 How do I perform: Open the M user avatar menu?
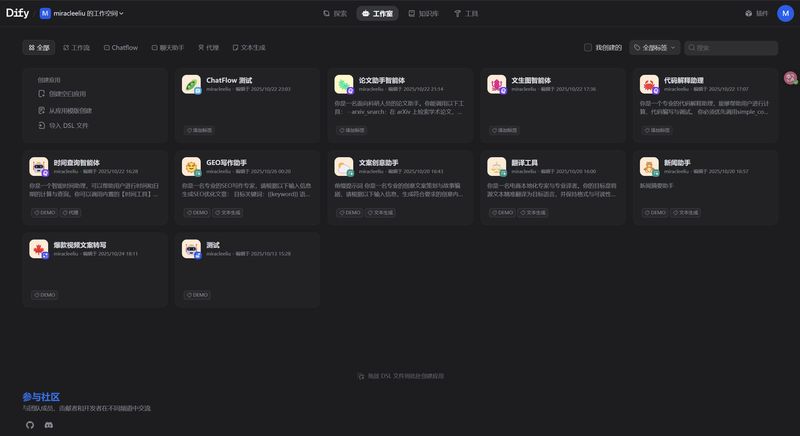pos(785,13)
